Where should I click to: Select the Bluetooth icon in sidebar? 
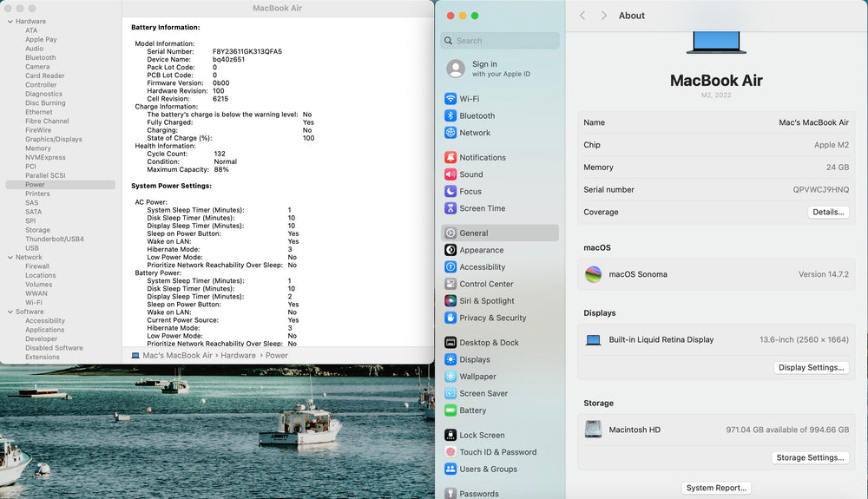pyautogui.click(x=450, y=115)
